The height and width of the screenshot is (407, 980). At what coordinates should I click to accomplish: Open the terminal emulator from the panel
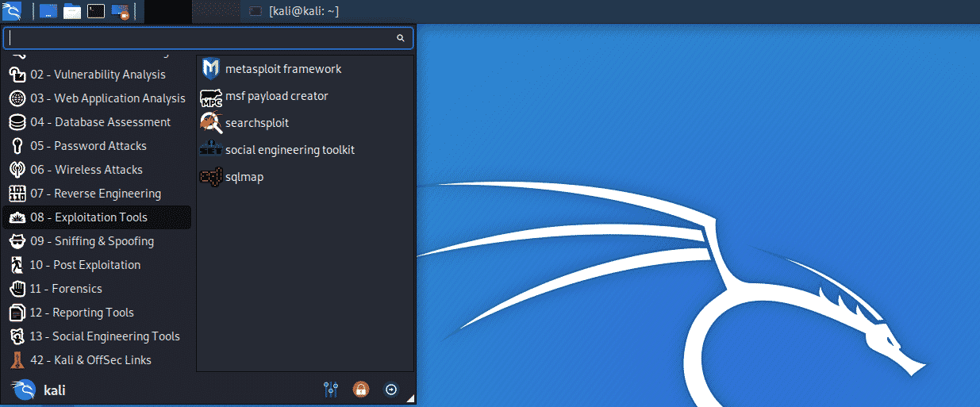pos(96,11)
